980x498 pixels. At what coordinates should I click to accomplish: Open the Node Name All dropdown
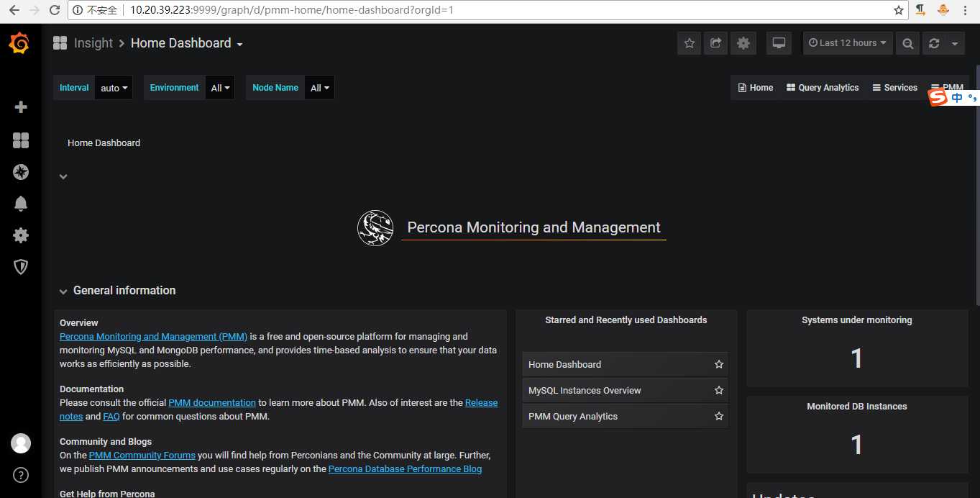[x=320, y=88]
